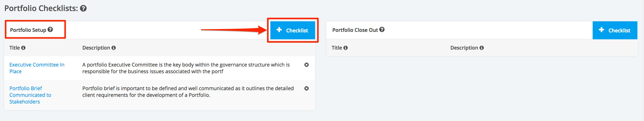This screenshot has width=644, height=121.
Task: Add a checklist to Portfolio Close Out
Action: click(615, 30)
